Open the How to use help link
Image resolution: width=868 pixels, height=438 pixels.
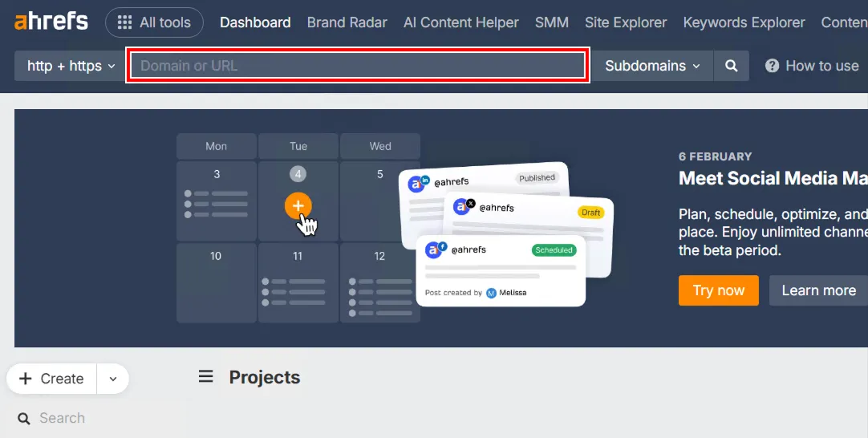point(812,66)
